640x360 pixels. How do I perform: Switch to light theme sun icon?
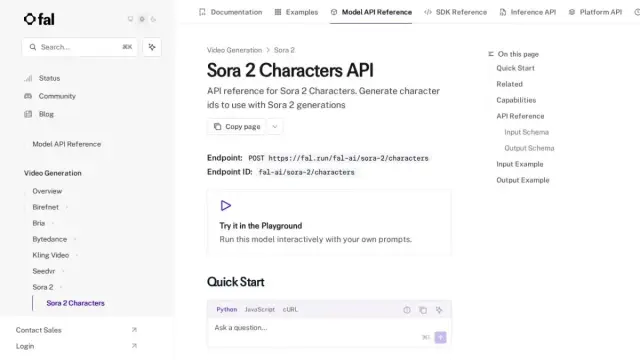142,19
